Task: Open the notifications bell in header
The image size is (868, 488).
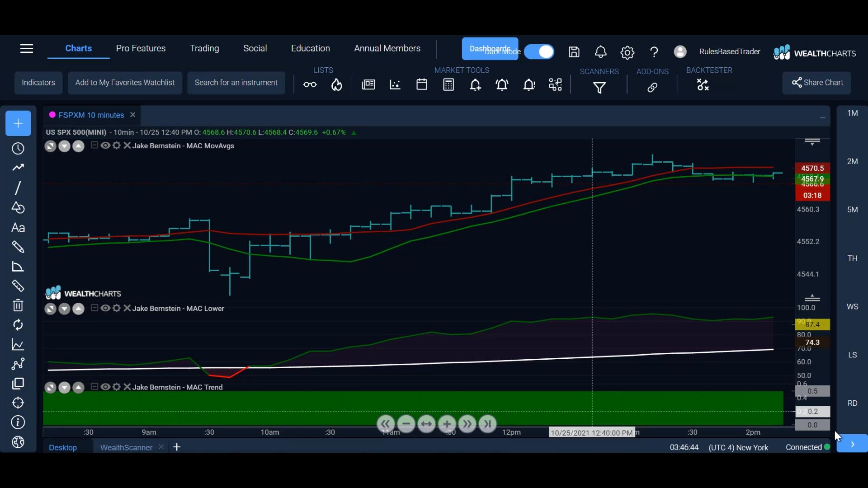Action: pyautogui.click(x=600, y=52)
